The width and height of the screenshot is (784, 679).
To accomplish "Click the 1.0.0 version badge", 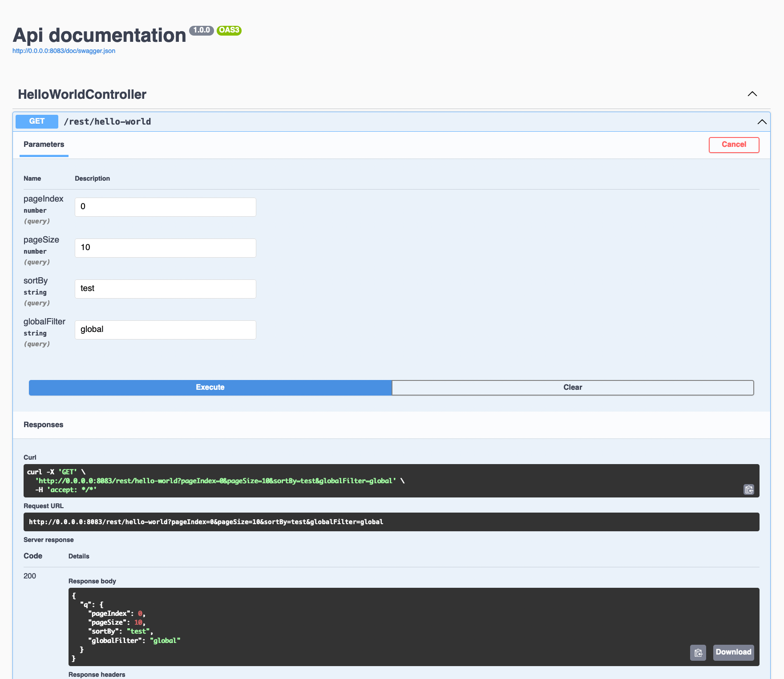I will tap(202, 30).
